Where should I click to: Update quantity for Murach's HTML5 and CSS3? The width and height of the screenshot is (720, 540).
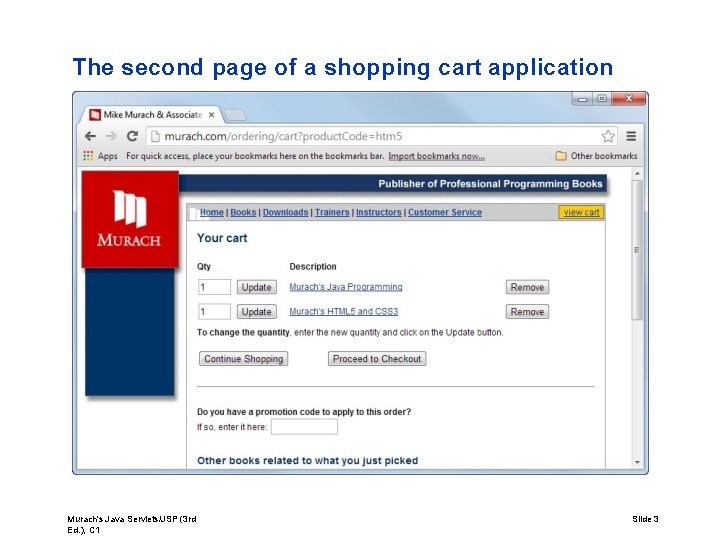pos(257,312)
